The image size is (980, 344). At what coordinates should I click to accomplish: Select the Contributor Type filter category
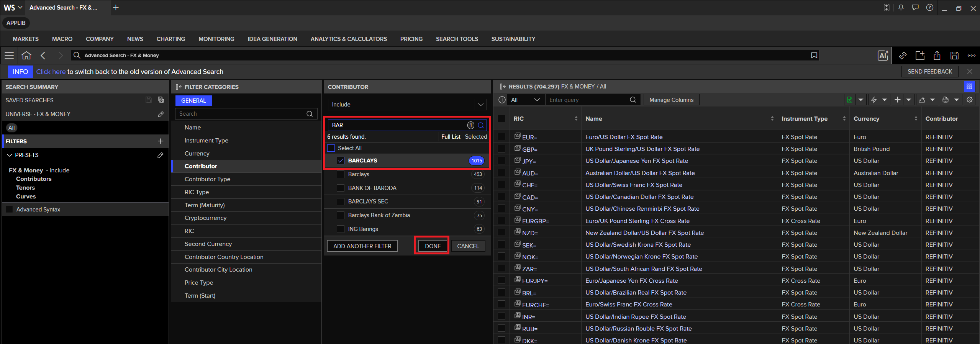pos(246,179)
